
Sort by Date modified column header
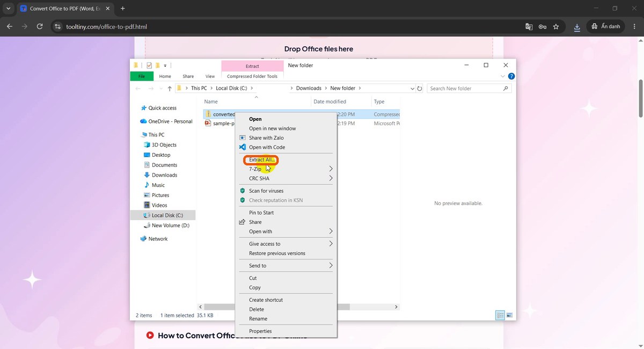click(x=330, y=101)
